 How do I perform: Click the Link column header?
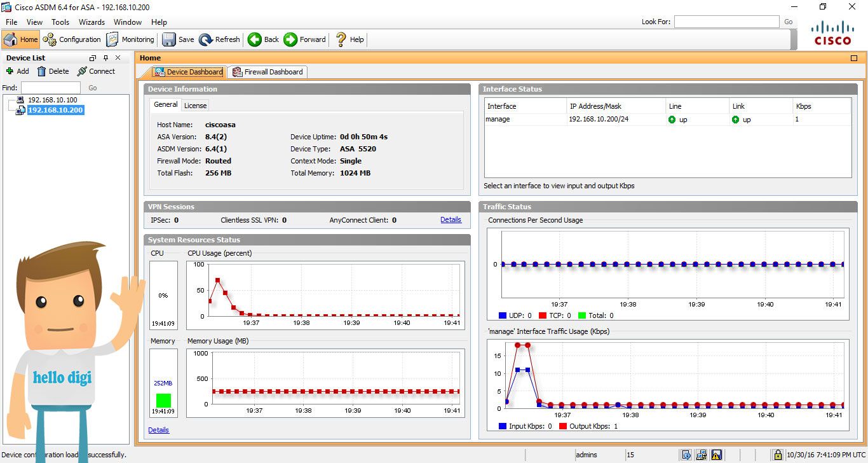[761, 106]
